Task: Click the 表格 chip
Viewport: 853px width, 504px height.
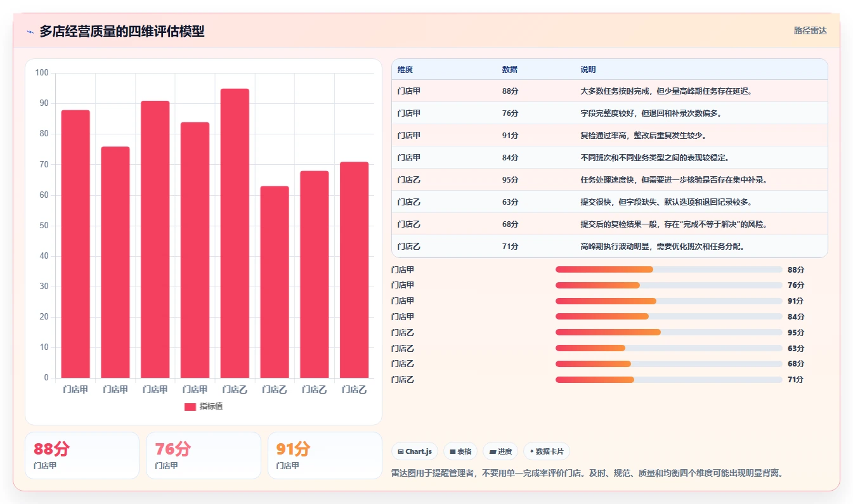Action: click(460, 451)
